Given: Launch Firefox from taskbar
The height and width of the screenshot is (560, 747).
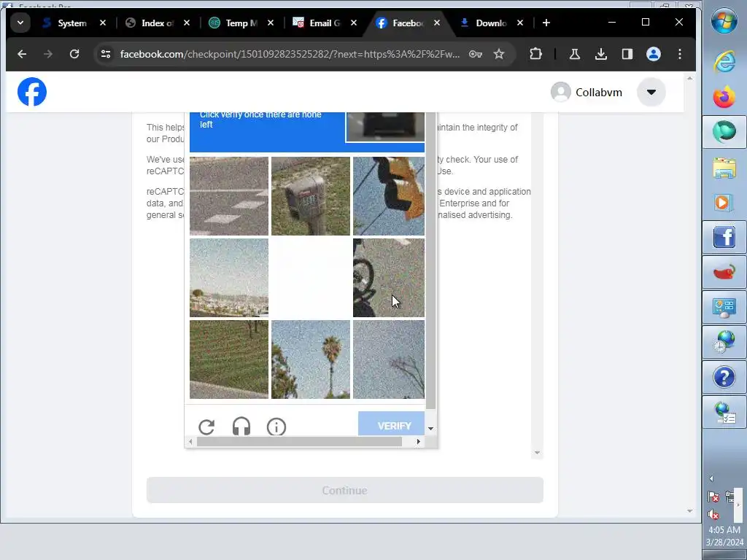Looking at the screenshot, I should point(724,97).
